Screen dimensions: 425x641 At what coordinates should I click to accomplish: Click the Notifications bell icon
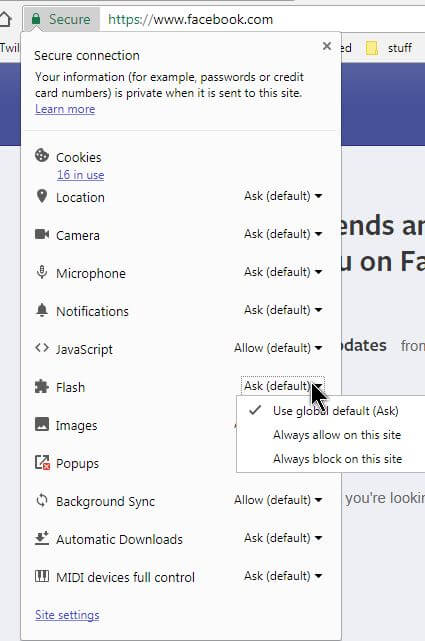tap(42, 310)
